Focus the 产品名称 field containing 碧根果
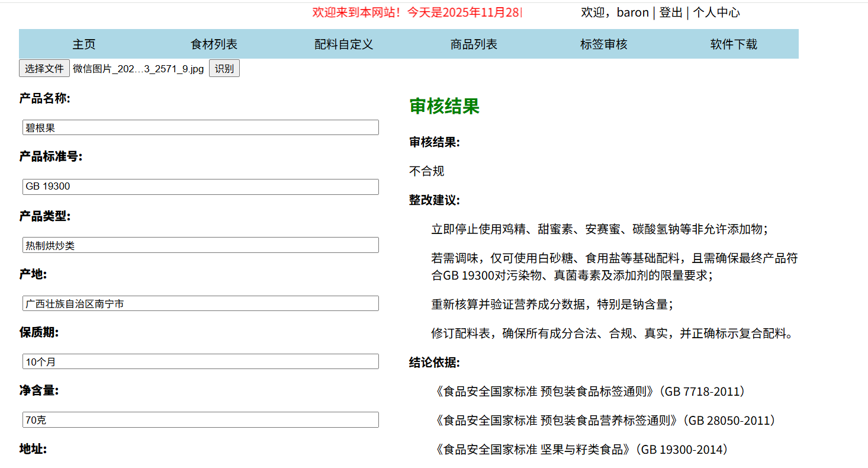The height and width of the screenshot is (468, 868). coord(201,127)
